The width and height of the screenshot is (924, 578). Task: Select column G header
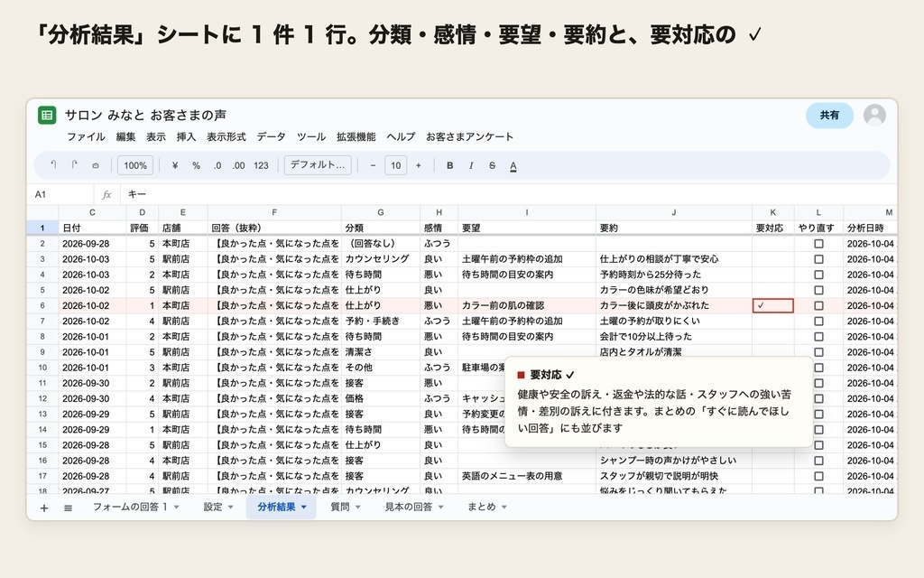381,212
